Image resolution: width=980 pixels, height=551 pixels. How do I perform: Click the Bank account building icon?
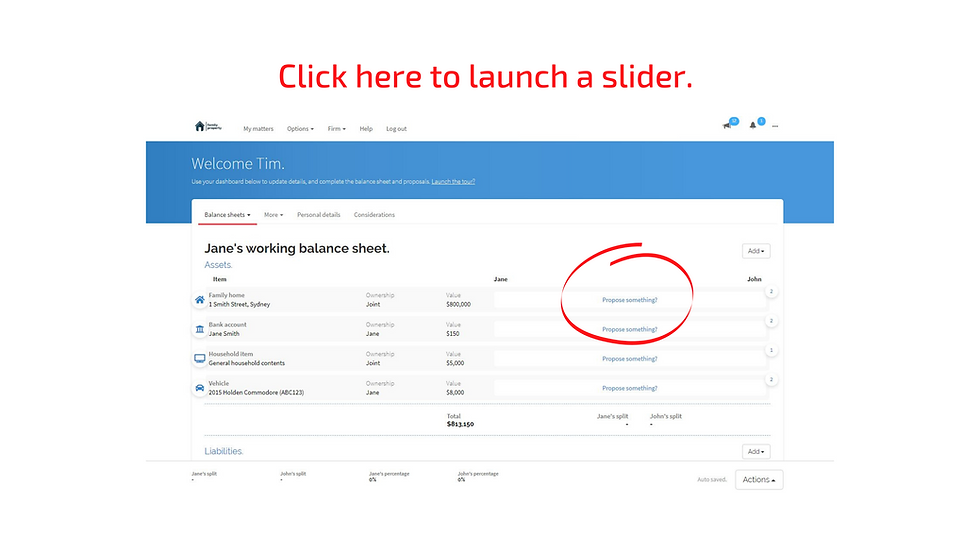tap(199, 329)
